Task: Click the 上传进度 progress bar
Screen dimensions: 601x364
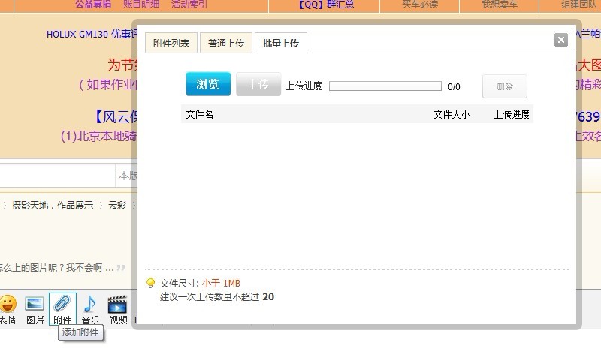Action: (x=385, y=86)
